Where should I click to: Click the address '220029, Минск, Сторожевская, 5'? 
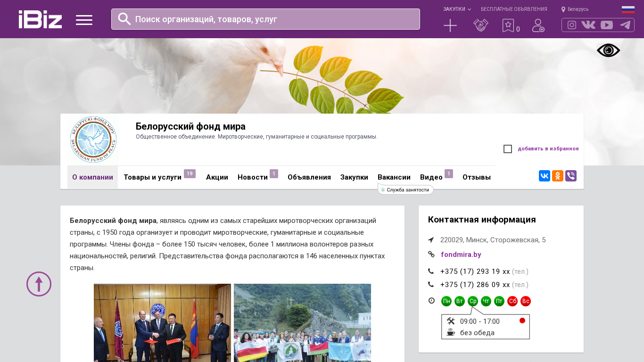[493, 240]
